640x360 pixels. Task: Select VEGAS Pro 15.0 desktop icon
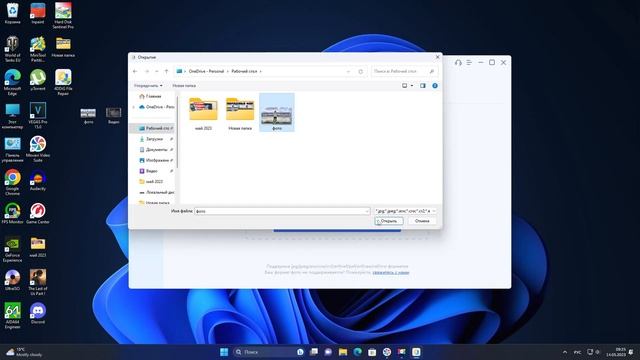point(38,116)
